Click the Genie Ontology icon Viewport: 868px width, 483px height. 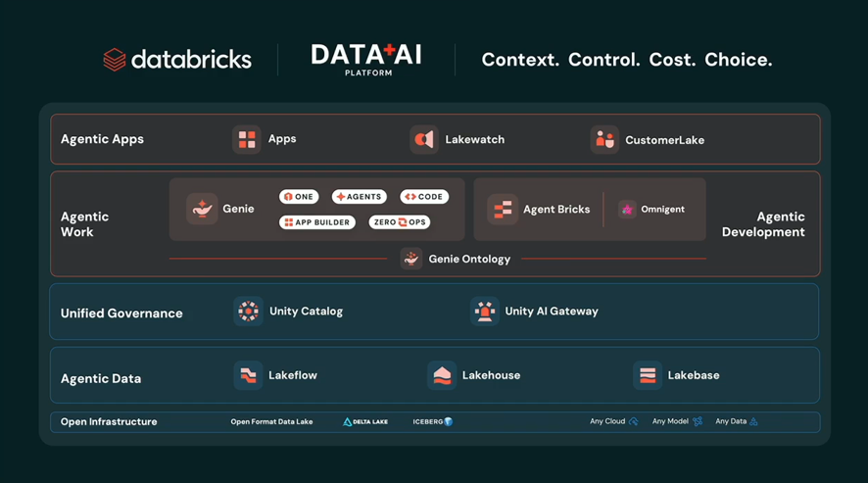411,259
